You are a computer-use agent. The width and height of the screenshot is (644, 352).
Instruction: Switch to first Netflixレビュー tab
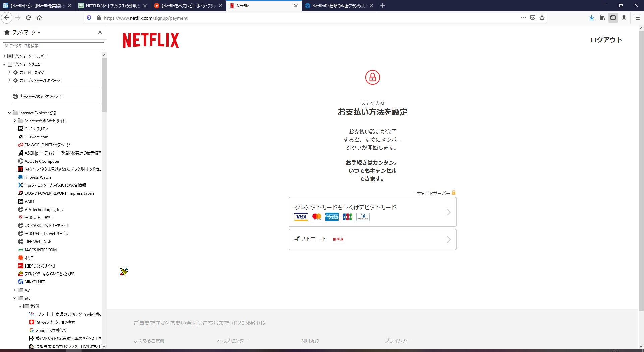(37, 6)
